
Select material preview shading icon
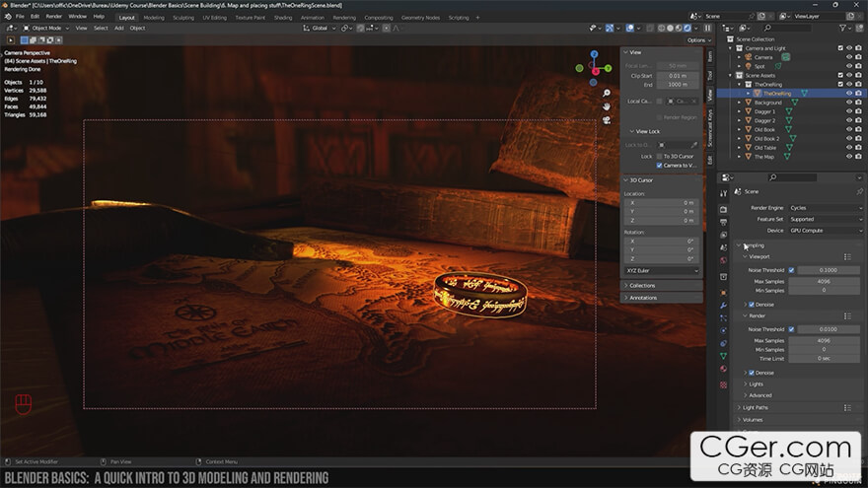(x=679, y=28)
